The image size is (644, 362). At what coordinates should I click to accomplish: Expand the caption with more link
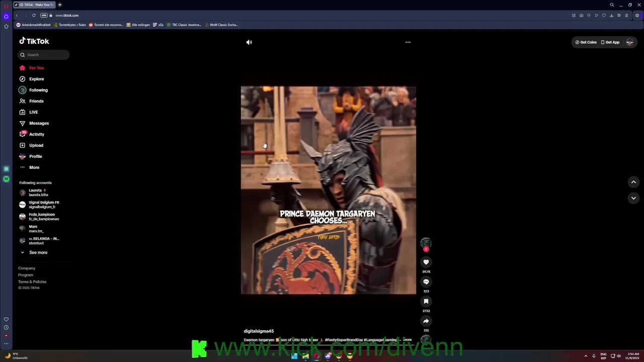click(x=407, y=340)
